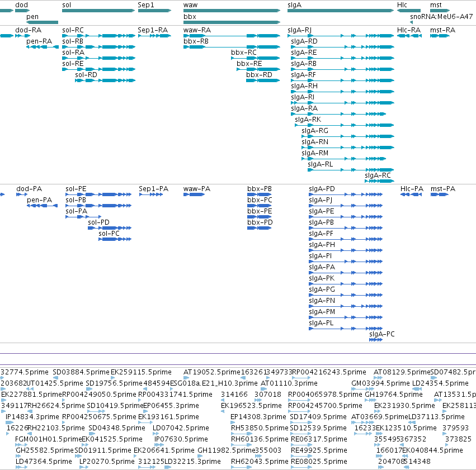This screenshot has height=470, width=476.
Task: Select transcript pen-RA
Action: (39, 41)
